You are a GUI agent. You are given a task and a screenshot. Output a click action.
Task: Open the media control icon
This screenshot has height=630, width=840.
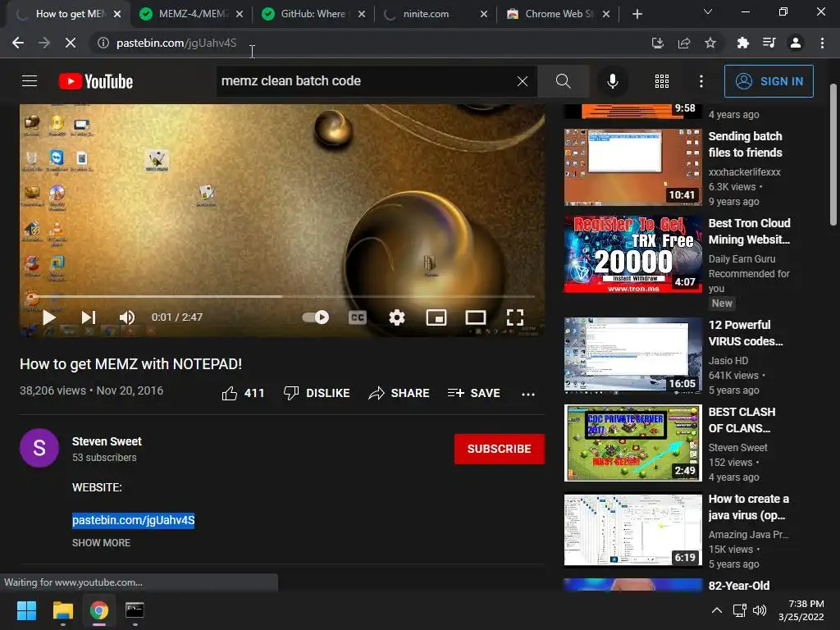(x=769, y=43)
